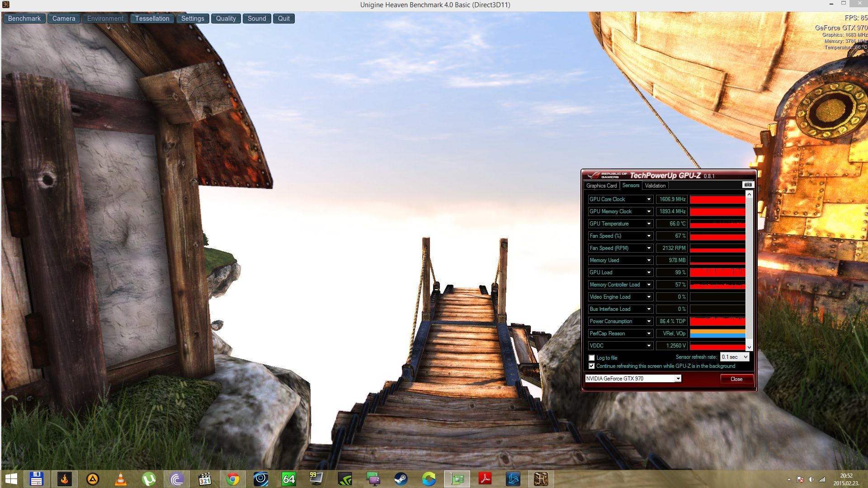Image resolution: width=868 pixels, height=488 pixels.
Task: Open NVIDIA app from taskbar
Action: (x=345, y=479)
